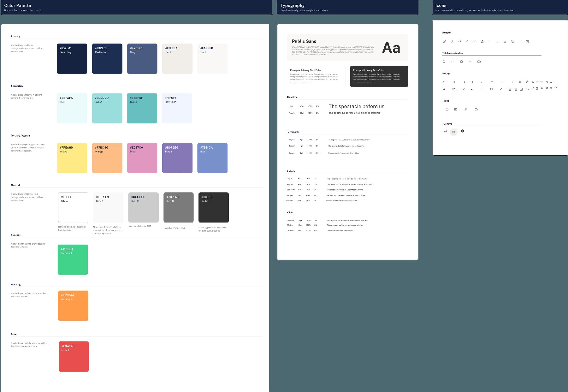This screenshot has width=568, height=392.
Task: Click the up arrow icon ending Utility rows
Action: [556, 88]
